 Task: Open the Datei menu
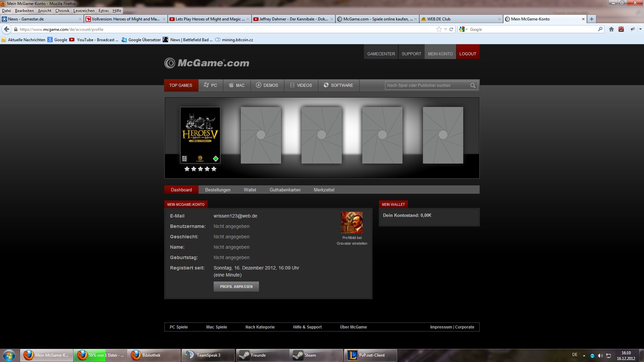[6, 11]
